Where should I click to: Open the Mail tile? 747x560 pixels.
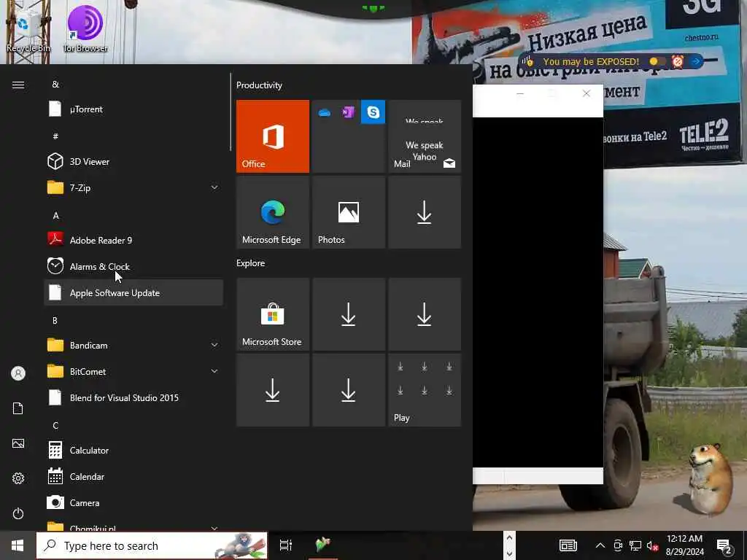425,136
